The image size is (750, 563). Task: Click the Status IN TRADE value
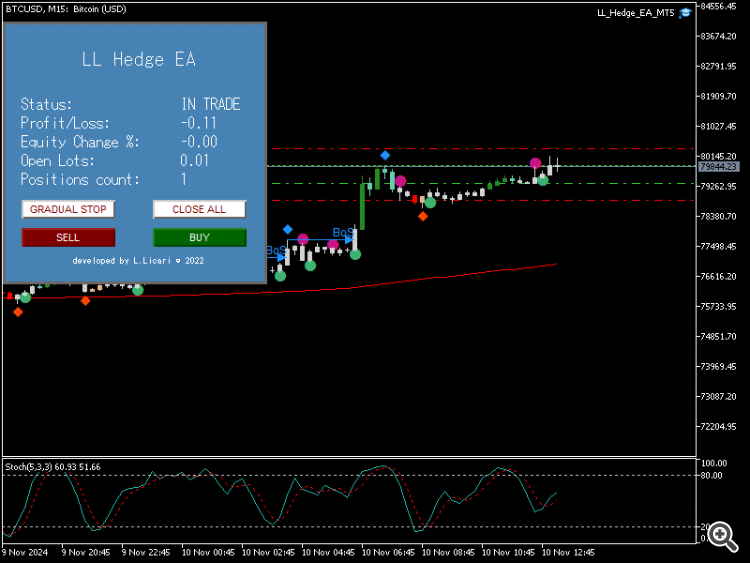point(210,104)
